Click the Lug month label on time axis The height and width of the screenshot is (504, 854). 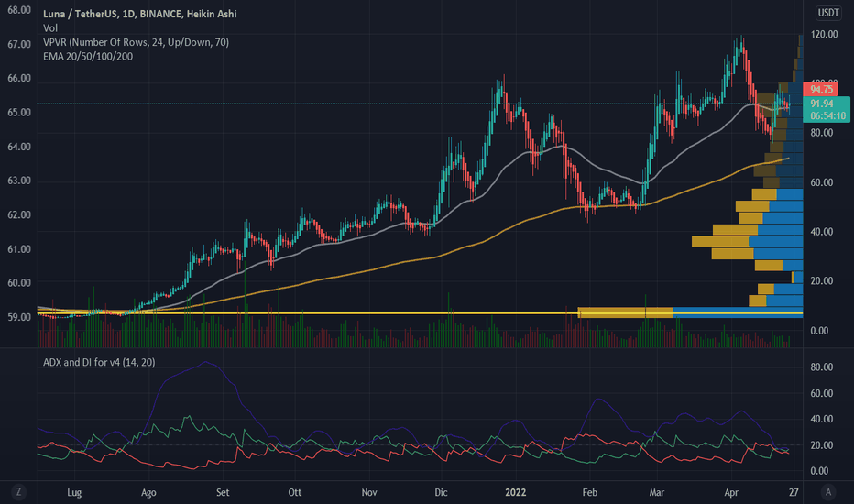[x=74, y=492]
